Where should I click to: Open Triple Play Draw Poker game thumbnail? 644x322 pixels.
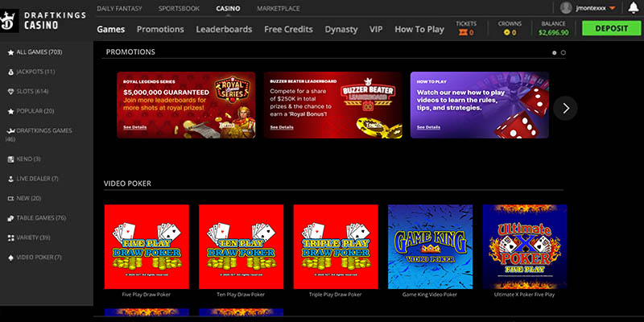click(336, 247)
